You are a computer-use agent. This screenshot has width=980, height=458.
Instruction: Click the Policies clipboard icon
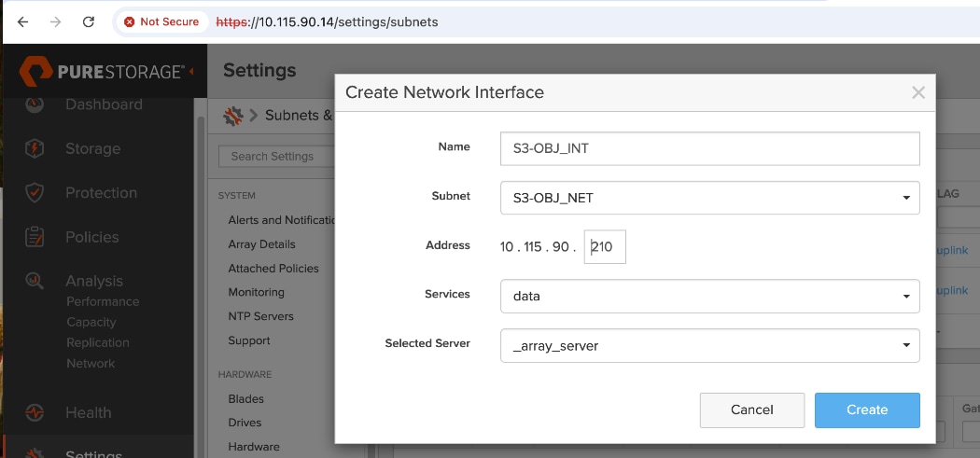tap(35, 237)
